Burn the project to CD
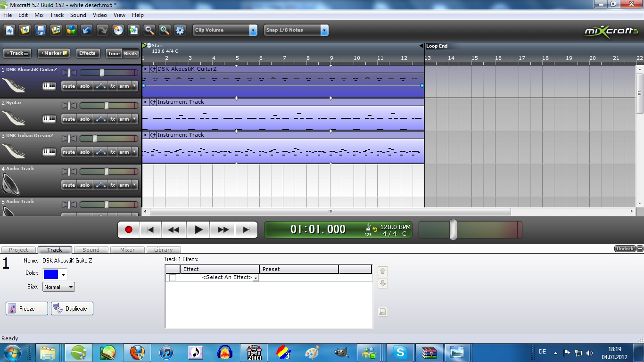The width and height of the screenshot is (644, 362). 118,30
